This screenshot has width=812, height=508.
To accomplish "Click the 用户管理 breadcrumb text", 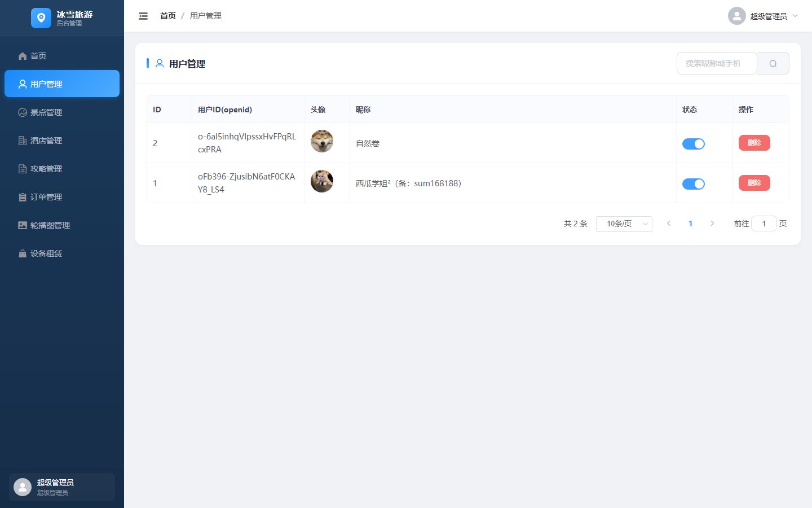I will pyautogui.click(x=206, y=16).
